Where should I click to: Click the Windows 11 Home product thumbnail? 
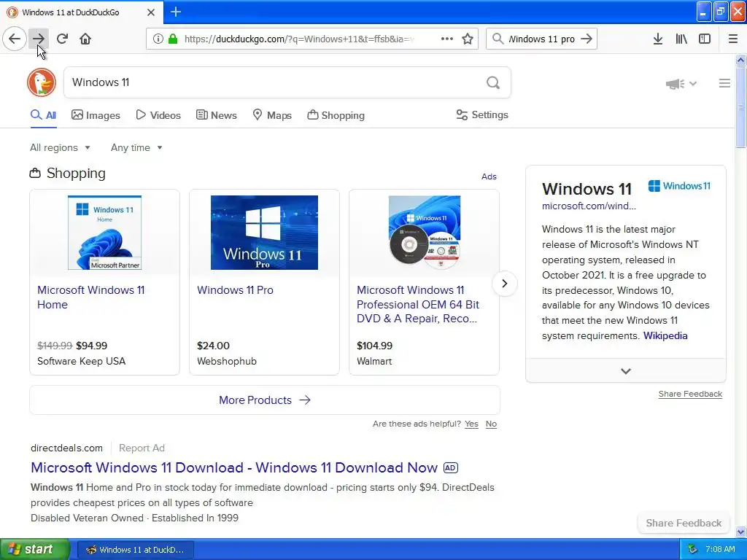[x=105, y=233]
